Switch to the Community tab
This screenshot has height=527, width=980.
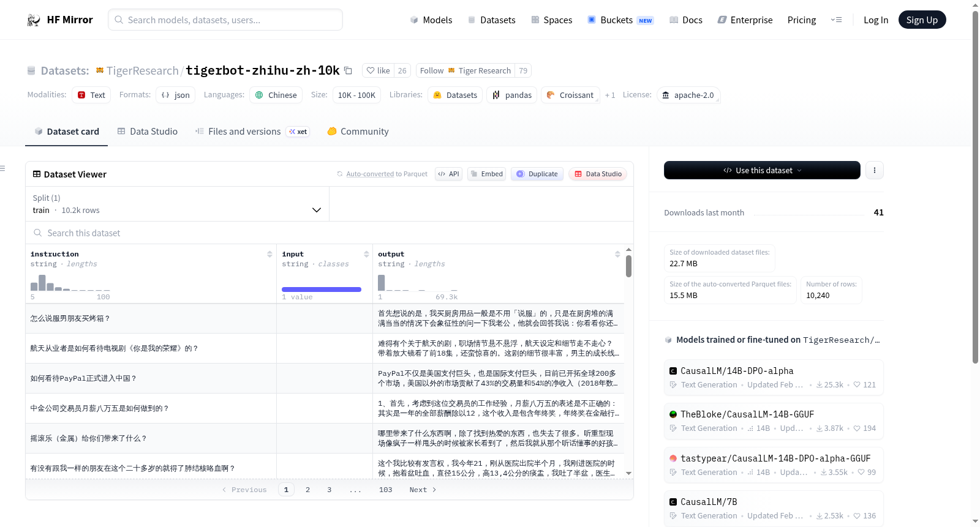[x=358, y=131]
